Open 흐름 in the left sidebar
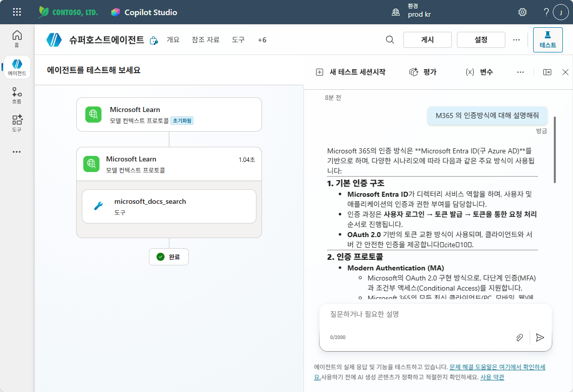Screen dimensions: 573x392 click(17, 96)
